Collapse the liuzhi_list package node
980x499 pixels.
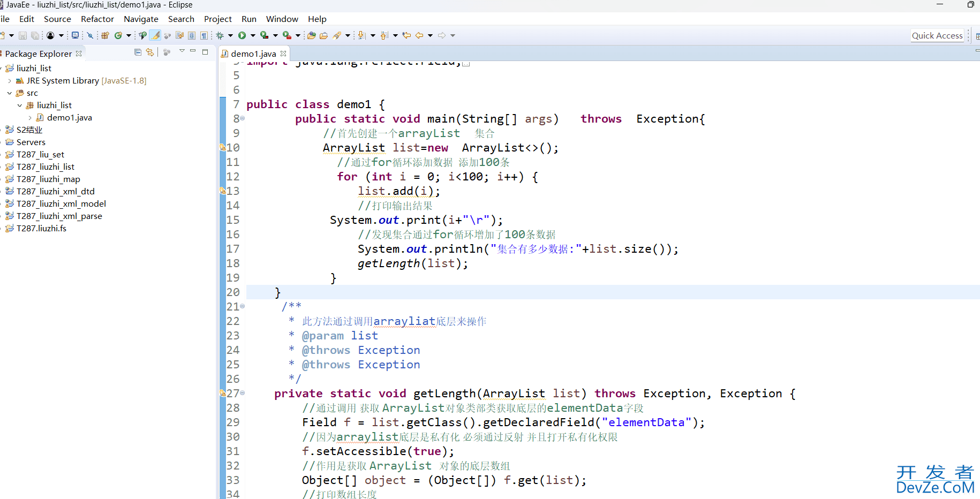tap(20, 105)
